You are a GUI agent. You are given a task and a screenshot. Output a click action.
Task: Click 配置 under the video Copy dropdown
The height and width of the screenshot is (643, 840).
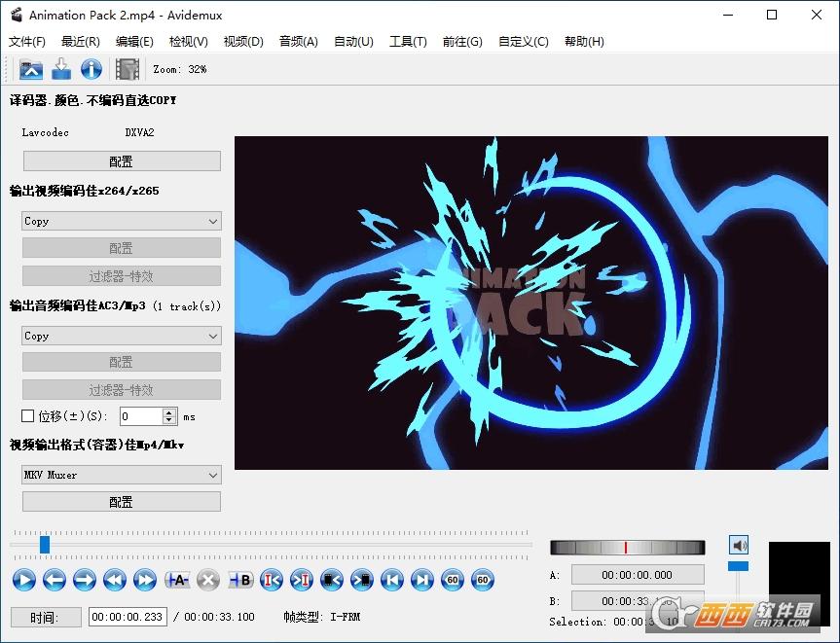tap(122, 248)
